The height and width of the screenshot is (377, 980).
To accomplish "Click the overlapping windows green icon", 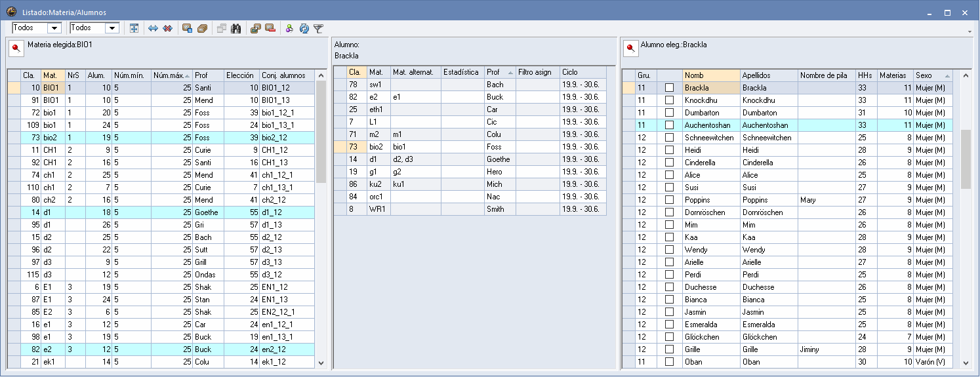I will (256, 28).
